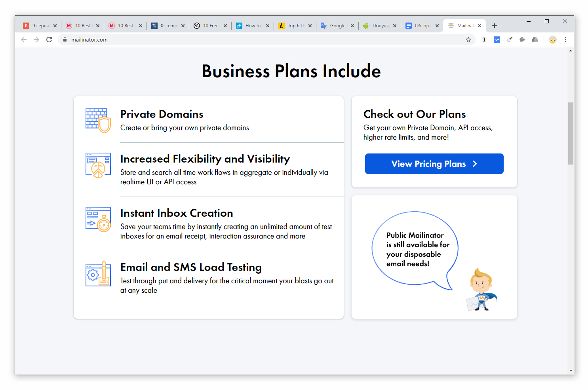
Task: Click 'Create or bring your own private domains' text
Action: tap(185, 128)
